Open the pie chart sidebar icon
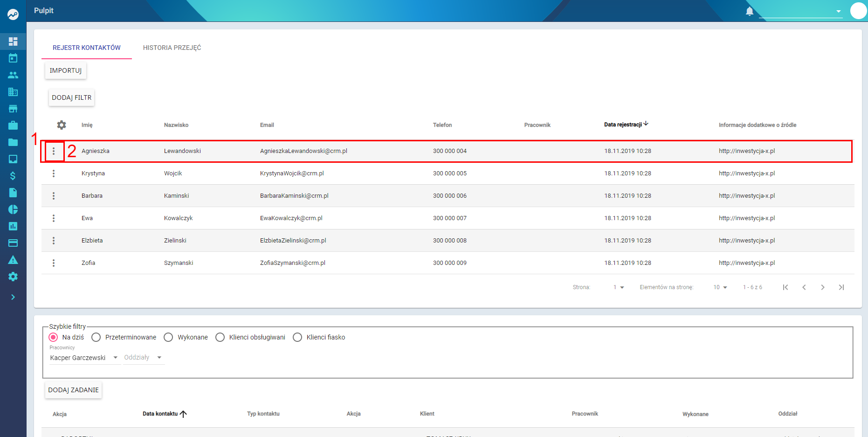The height and width of the screenshot is (437, 868). [13, 209]
